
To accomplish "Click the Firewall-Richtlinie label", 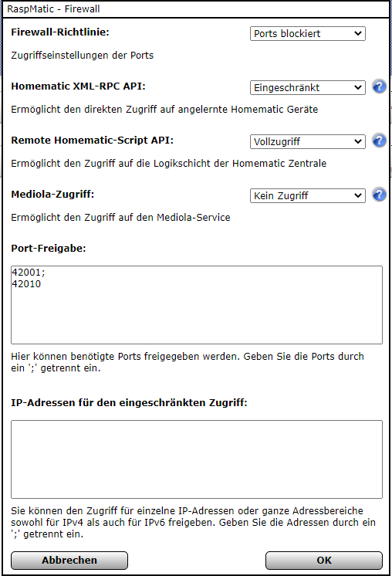I will coord(60,32).
